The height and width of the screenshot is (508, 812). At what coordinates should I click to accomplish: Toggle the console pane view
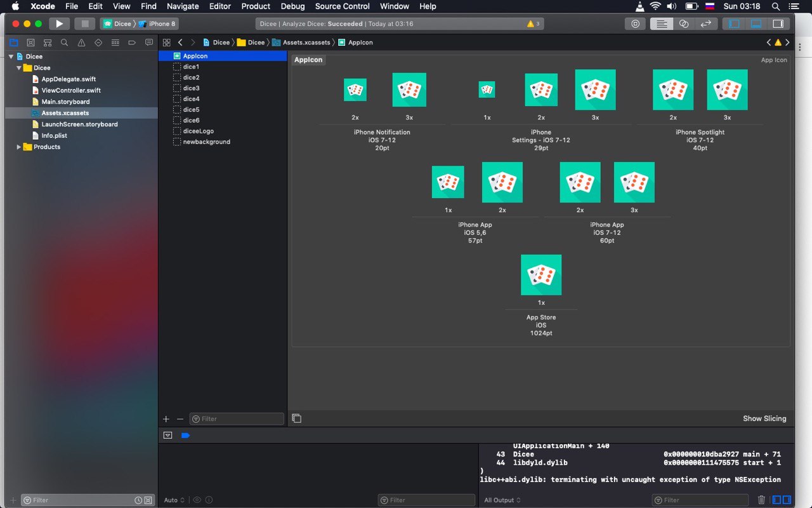click(x=787, y=500)
